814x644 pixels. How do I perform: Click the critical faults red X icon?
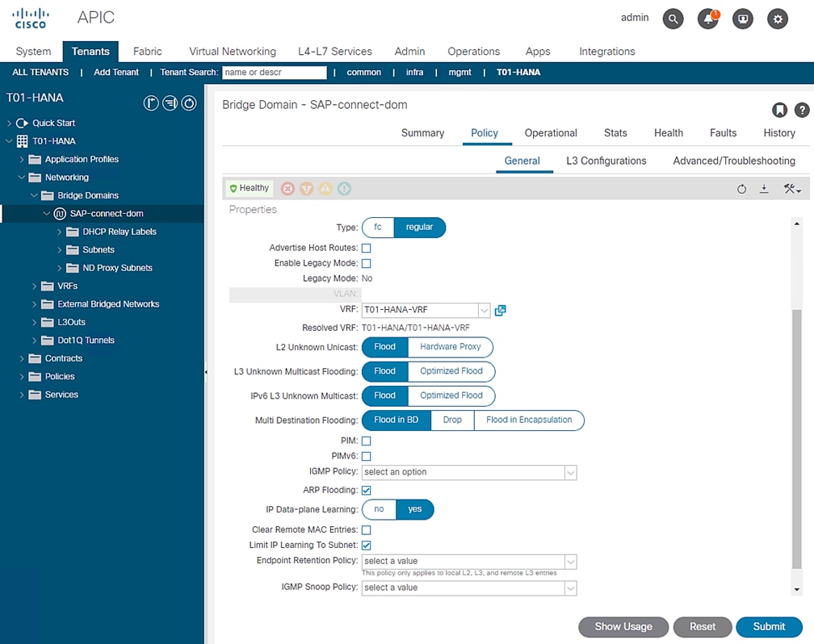click(x=287, y=188)
